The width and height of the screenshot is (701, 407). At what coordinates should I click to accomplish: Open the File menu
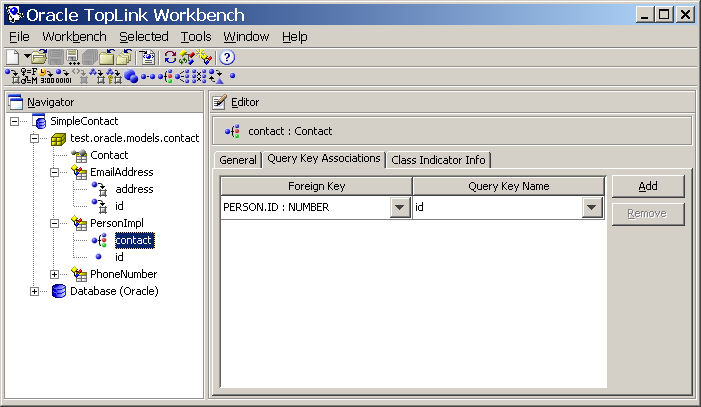pos(19,37)
